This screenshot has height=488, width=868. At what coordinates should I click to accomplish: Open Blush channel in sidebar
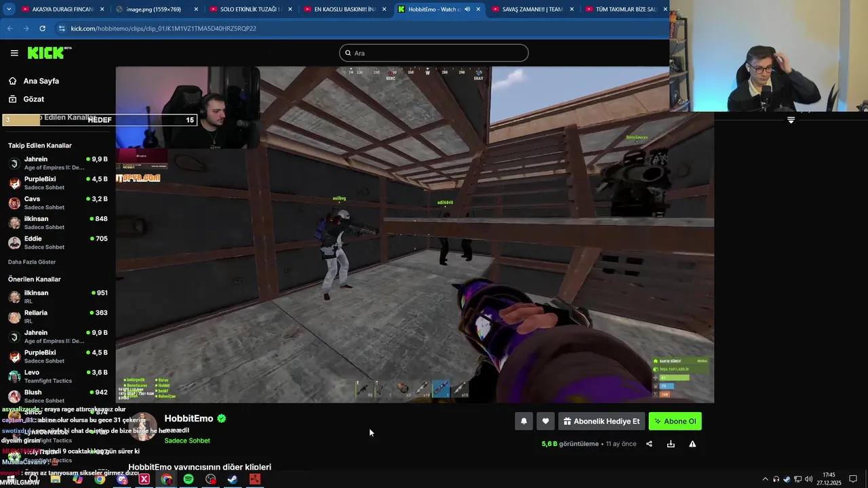tap(57, 396)
